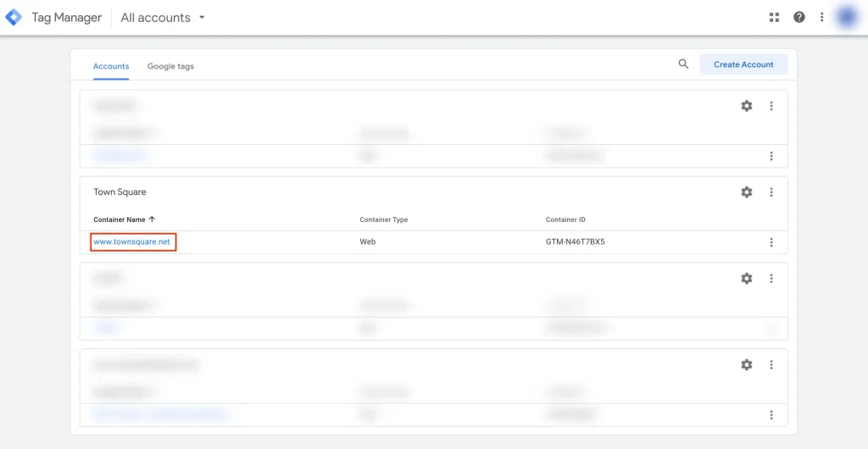Open Town Square account three-dot menu

coord(771,191)
